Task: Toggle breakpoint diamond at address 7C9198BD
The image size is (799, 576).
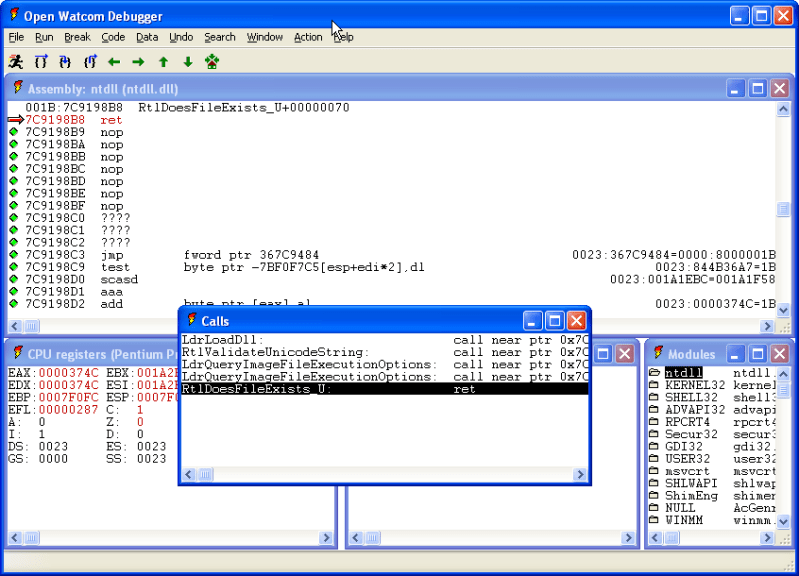Action: point(14,181)
